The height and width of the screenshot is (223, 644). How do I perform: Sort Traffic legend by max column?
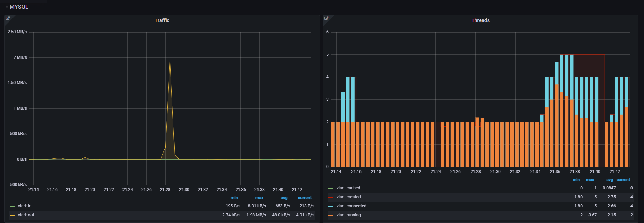(x=259, y=198)
